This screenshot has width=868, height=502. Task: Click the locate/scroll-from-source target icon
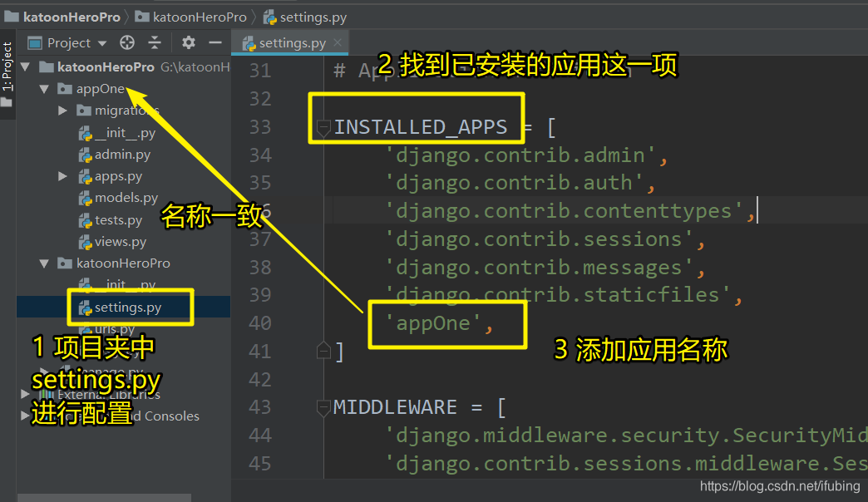click(x=127, y=42)
